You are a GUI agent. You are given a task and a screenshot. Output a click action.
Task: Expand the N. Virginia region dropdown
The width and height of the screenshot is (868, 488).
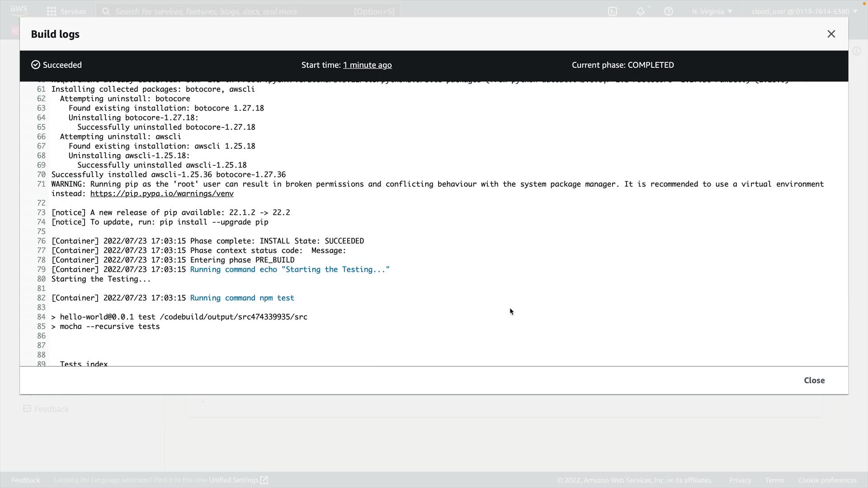click(712, 11)
